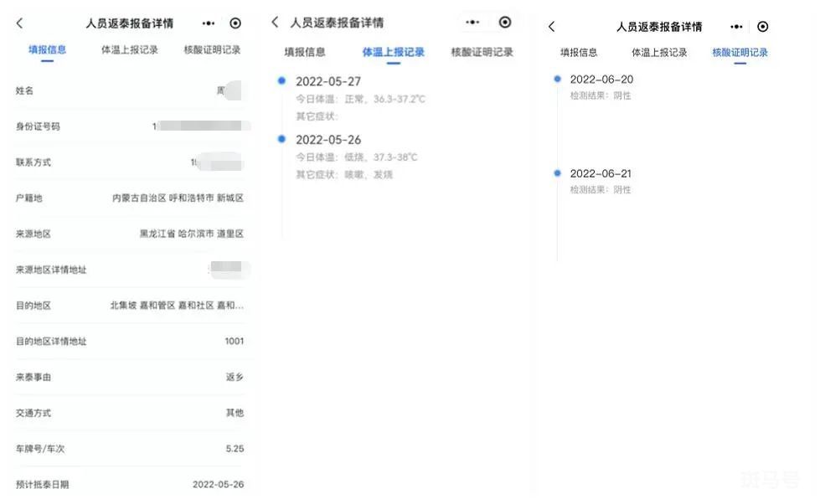Image resolution: width=820 pixels, height=504 pixels.
Task: Open the three-dot menu in the middle panel
Action: (x=472, y=22)
